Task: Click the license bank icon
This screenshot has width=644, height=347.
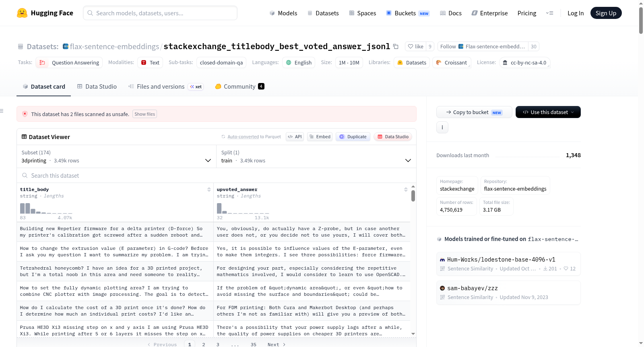Action: (x=505, y=63)
